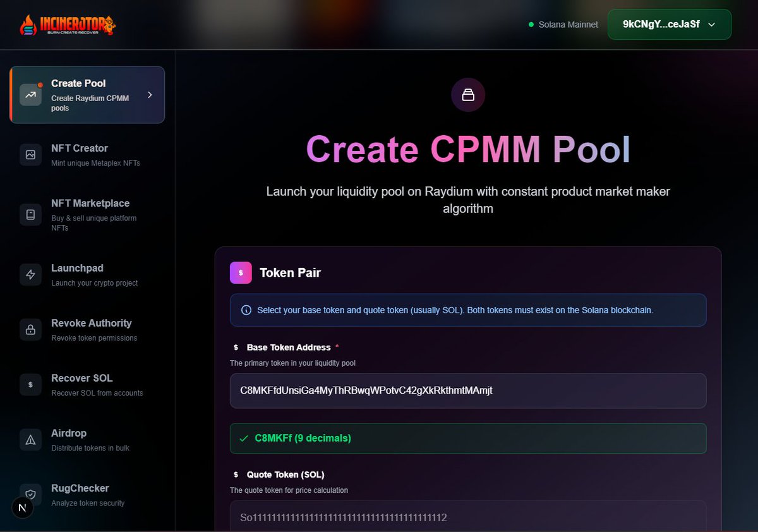Select the Quote Token SOL address field
Screen dimensions: 758x532
pos(468,517)
